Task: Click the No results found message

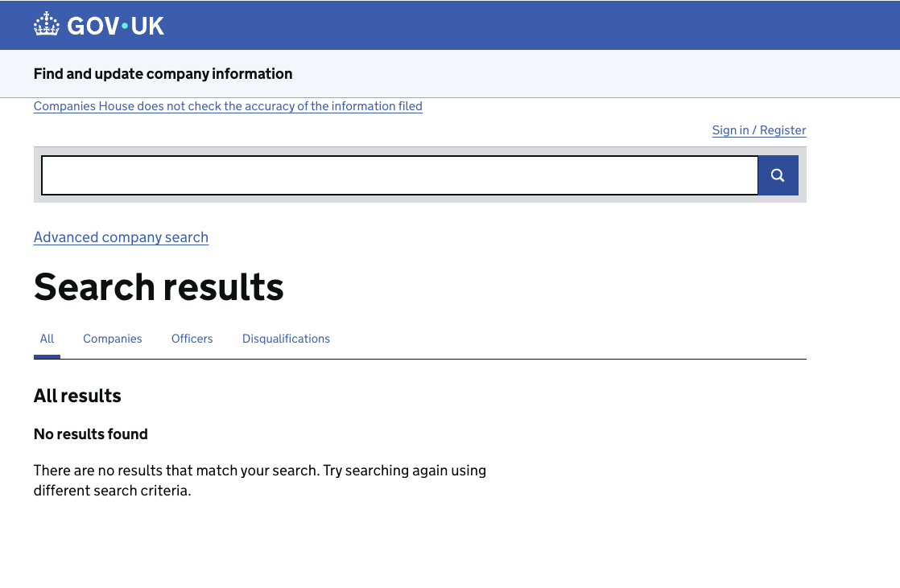Action: (x=91, y=434)
